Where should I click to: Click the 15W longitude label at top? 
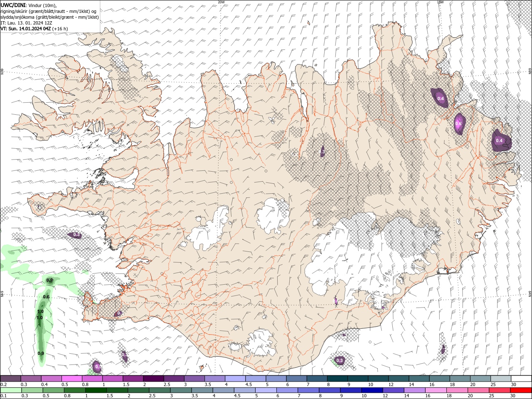[x=440, y=2]
